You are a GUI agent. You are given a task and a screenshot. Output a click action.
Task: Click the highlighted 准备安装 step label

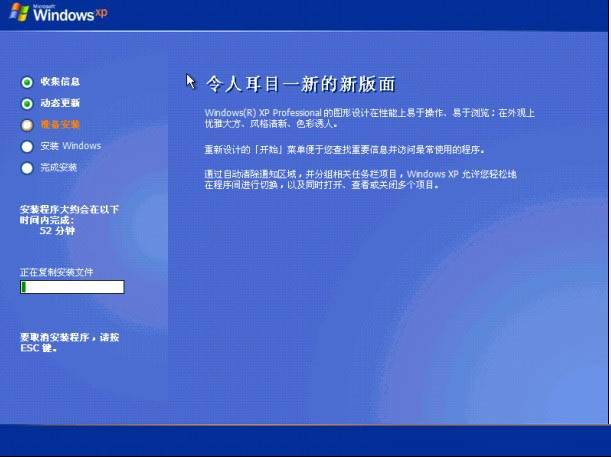pyautogui.click(x=60, y=125)
